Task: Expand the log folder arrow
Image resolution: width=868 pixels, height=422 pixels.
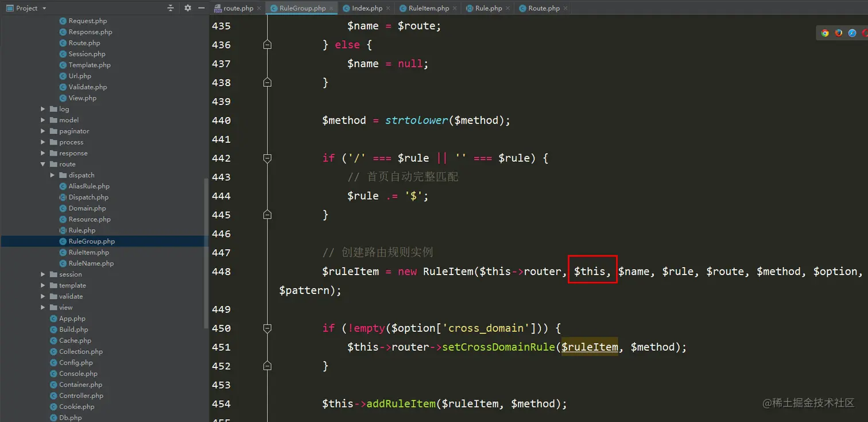Action: 43,109
